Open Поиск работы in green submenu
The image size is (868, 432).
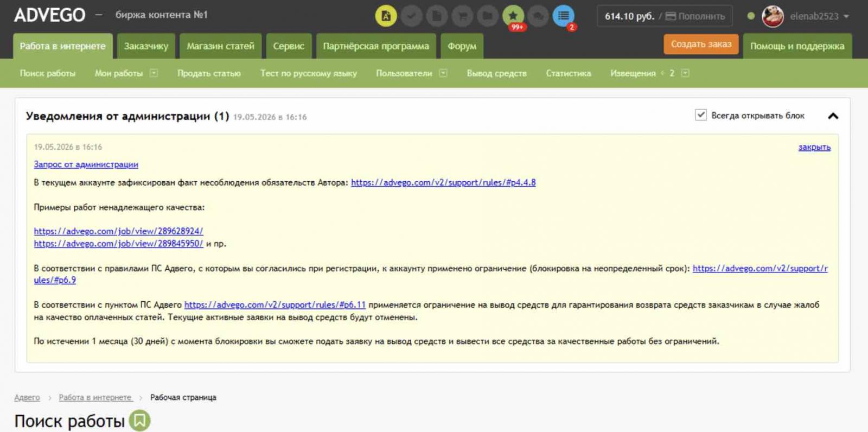click(48, 73)
